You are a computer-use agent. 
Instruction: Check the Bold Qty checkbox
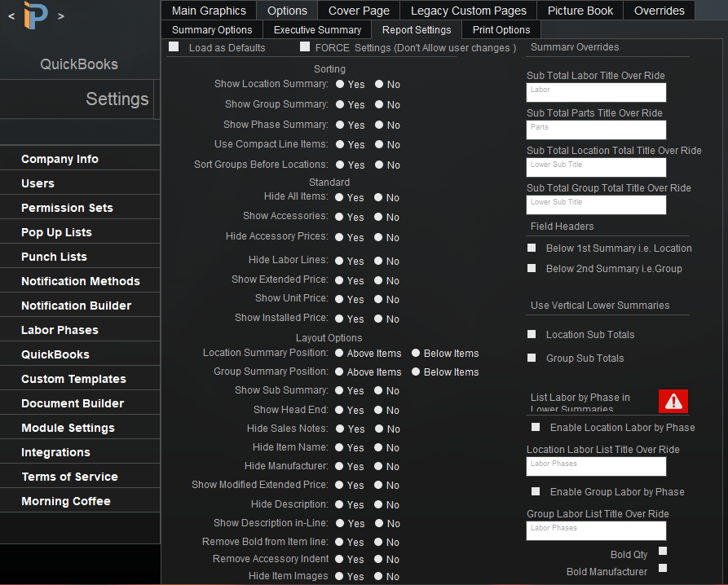(x=663, y=551)
